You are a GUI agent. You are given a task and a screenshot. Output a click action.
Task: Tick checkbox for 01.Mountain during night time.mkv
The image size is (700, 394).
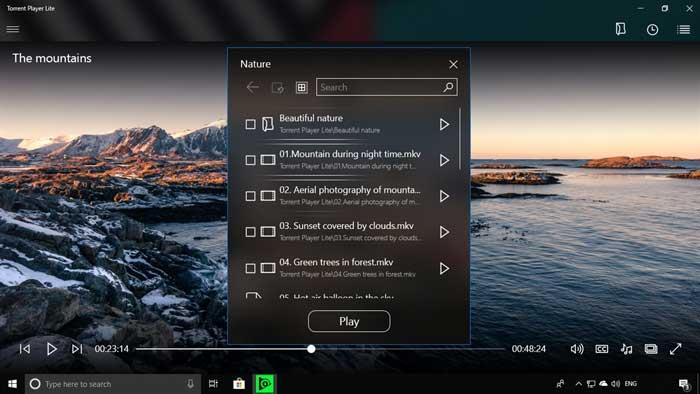pyautogui.click(x=250, y=160)
